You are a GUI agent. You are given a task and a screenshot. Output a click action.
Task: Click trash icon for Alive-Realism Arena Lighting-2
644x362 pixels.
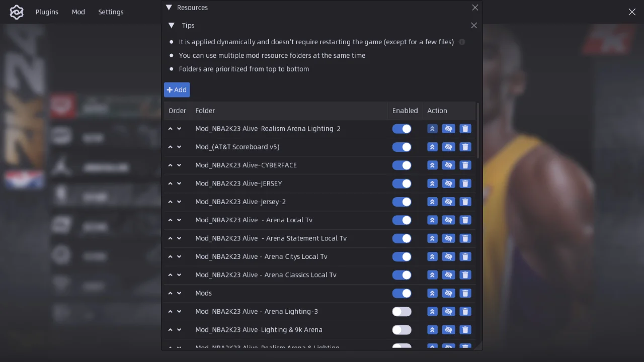click(x=465, y=129)
